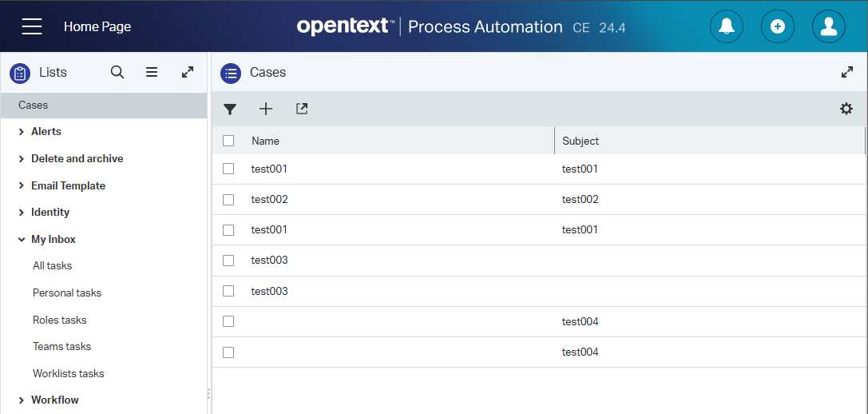The image size is (868, 414).
Task: Add a new case with plus icon
Action: 266,109
